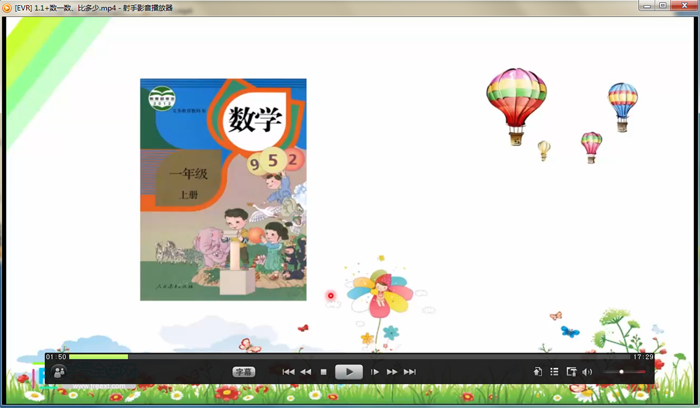The image size is (700, 408).
Task: Mute audio with the speaker icon
Action: point(588,372)
